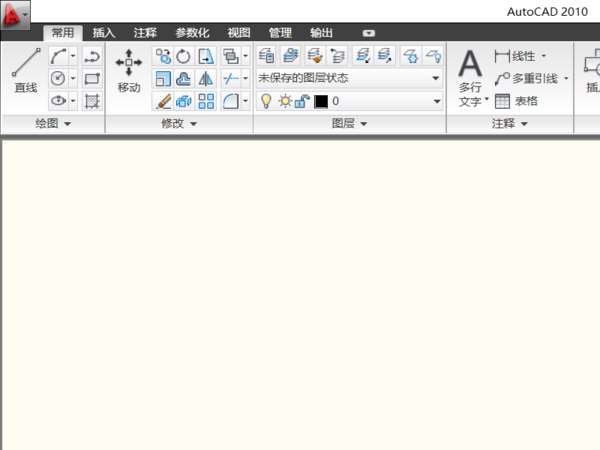Open the Layer Properties manager icon
The height and width of the screenshot is (450, 600).
266,55
